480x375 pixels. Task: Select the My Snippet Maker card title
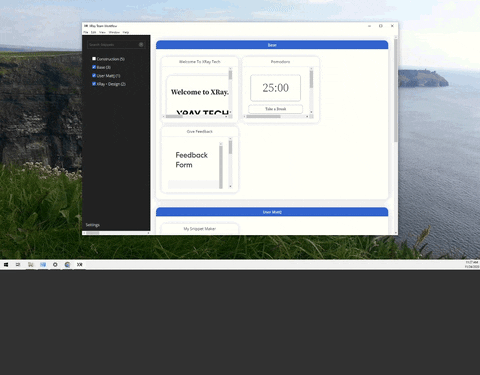pyautogui.click(x=200, y=229)
